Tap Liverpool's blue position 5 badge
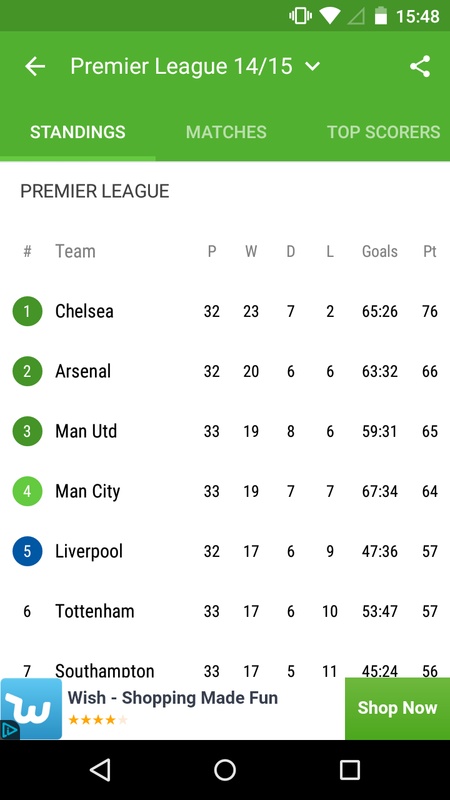 point(27,551)
